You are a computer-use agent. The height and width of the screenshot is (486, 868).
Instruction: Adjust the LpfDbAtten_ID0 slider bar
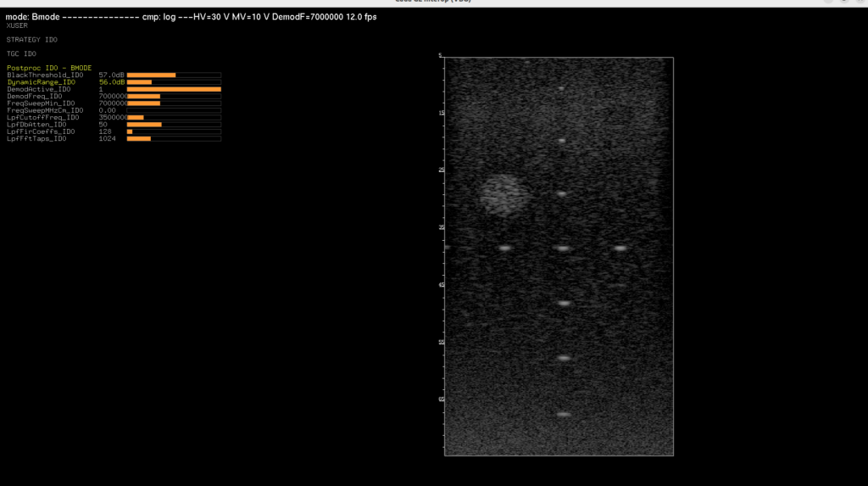click(x=174, y=125)
